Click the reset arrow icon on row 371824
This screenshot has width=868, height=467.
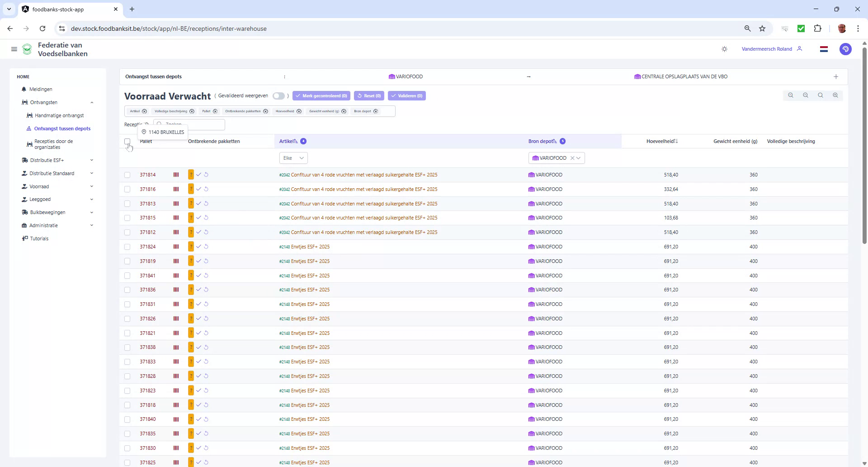(207, 247)
